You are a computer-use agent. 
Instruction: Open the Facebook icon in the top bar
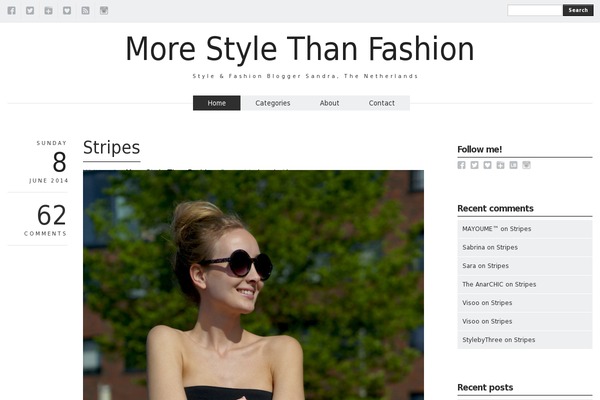point(11,10)
